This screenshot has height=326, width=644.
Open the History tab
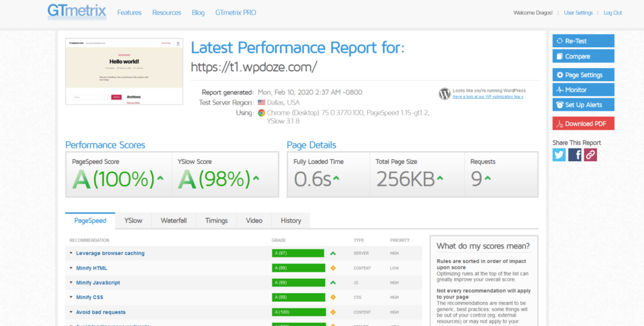coord(291,220)
